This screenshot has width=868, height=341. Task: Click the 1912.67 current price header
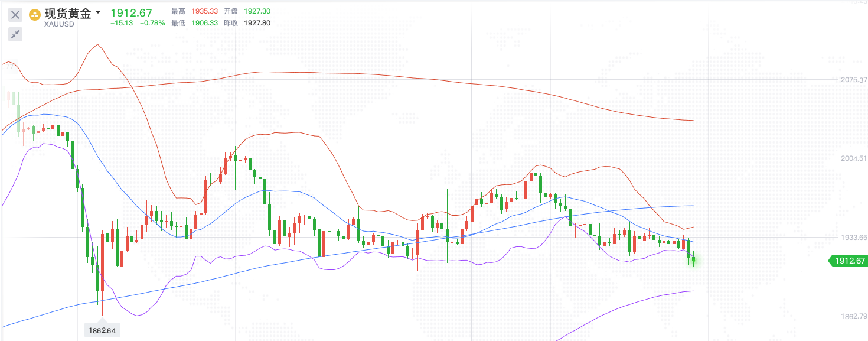[x=131, y=12]
